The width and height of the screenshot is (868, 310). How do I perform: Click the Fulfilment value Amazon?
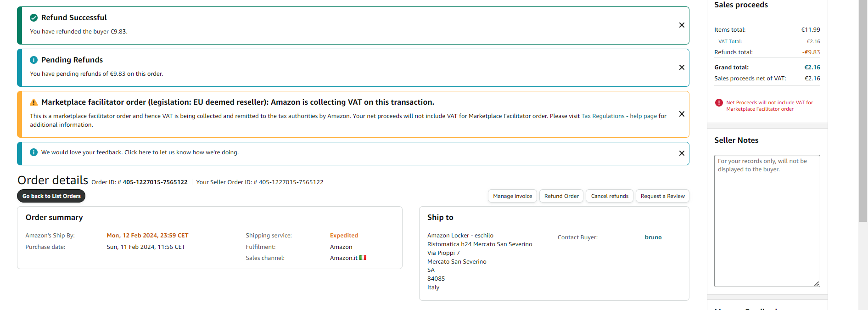[341, 247]
